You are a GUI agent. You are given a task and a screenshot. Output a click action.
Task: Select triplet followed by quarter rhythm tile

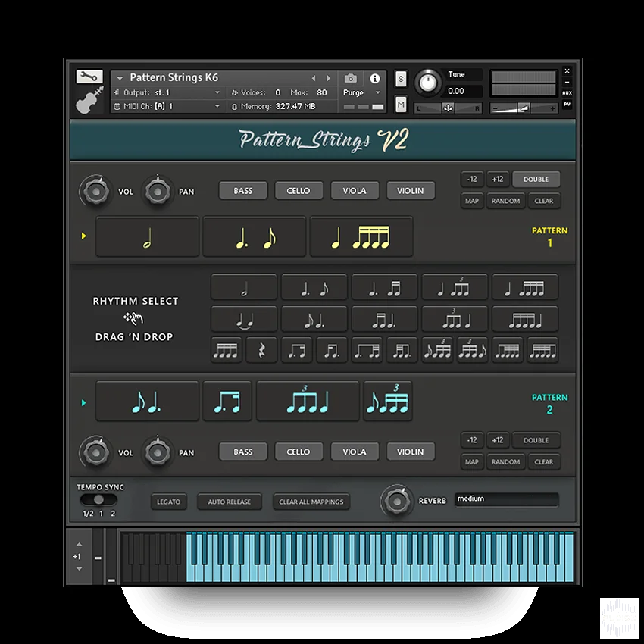pos(455,319)
